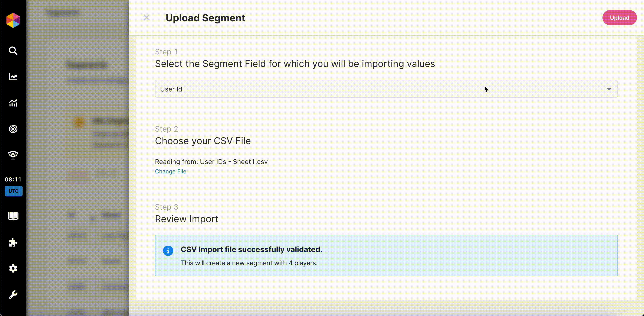Open the bullseye target sidebar icon
This screenshot has width=644, height=316.
[x=13, y=129]
